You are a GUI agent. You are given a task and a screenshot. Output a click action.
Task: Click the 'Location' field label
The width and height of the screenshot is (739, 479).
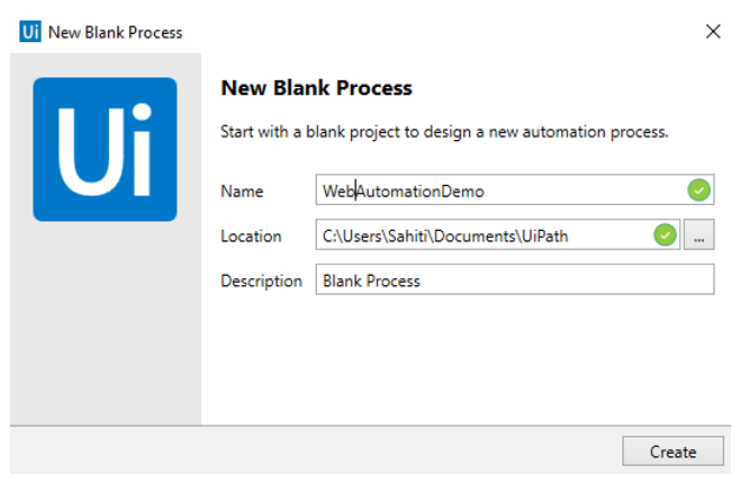(251, 236)
